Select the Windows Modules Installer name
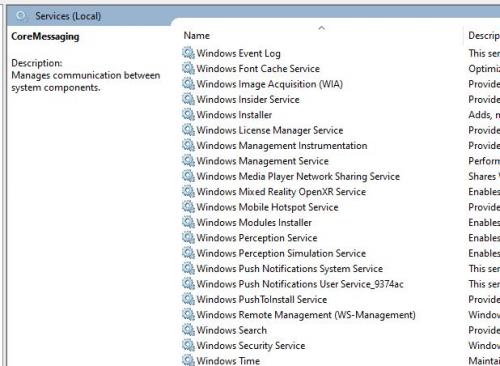This screenshot has height=366, width=500. coord(254,223)
